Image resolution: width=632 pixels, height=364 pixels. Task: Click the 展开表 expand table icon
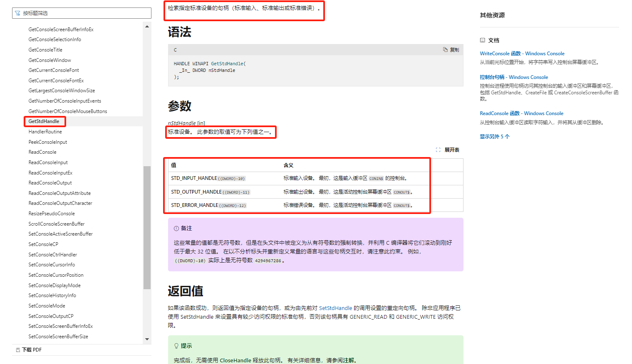(x=438, y=150)
